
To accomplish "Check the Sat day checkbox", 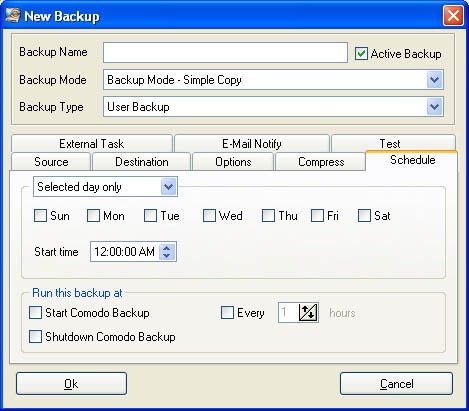I will pyautogui.click(x=364, y=216).
